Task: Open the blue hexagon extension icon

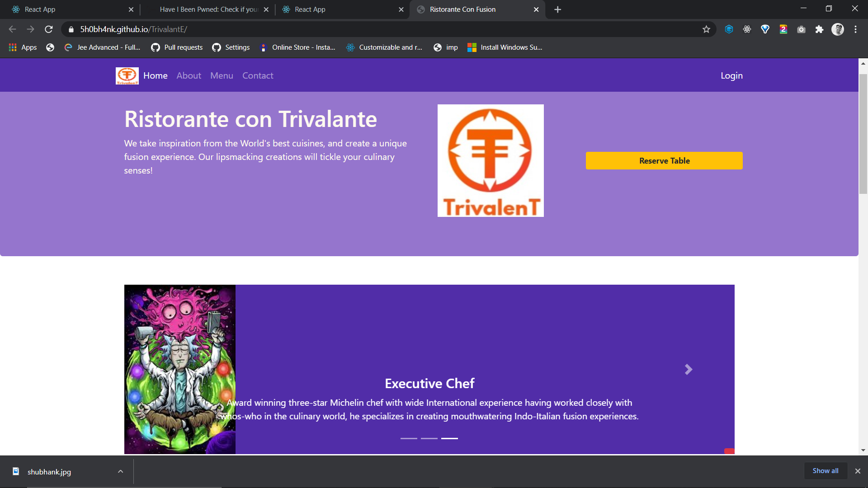Action: point(729,29)
